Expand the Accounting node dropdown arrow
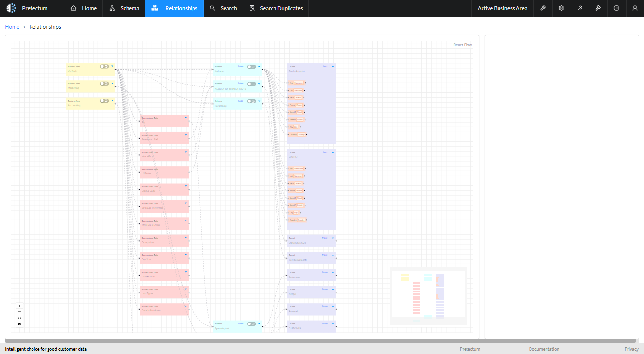 click(x=112, y=101)
